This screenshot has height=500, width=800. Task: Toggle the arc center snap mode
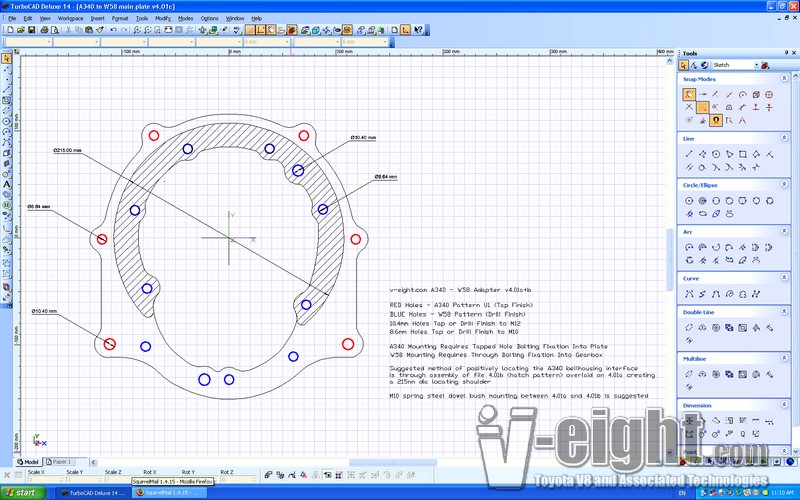[x=743, y=94]
